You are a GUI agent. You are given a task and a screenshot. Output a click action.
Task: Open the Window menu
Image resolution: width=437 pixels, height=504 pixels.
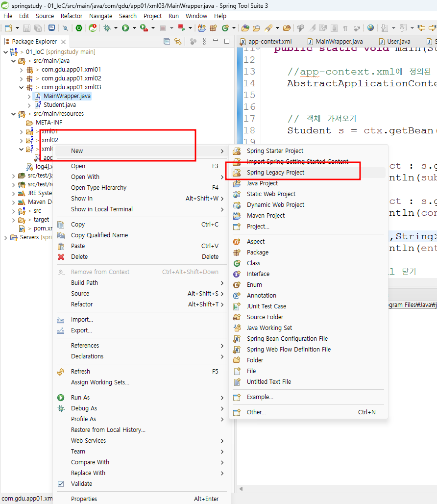(196, 16)
